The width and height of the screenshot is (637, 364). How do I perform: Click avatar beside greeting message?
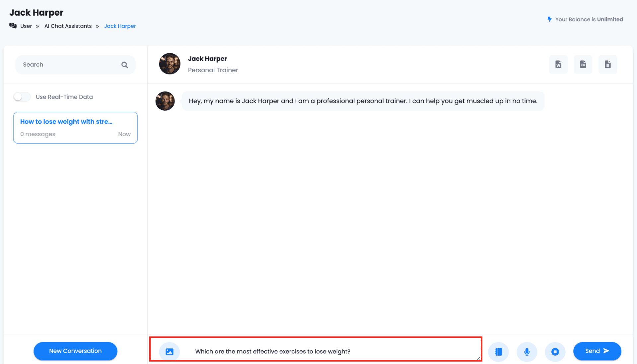165,101
